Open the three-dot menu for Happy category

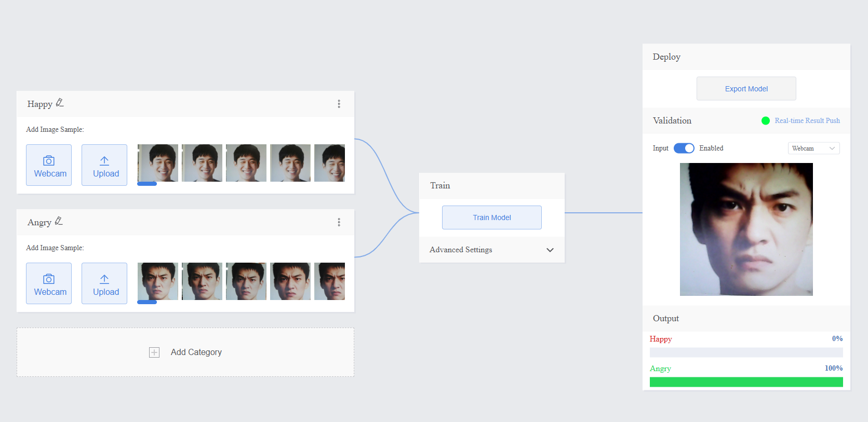(339, 104)
